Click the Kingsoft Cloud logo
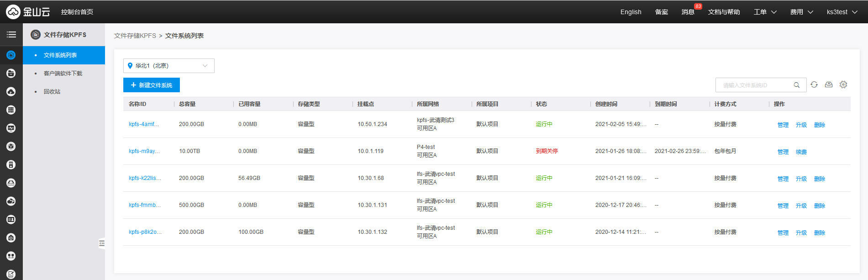This screenshot has height=280, width=868. tap(28, 12)
